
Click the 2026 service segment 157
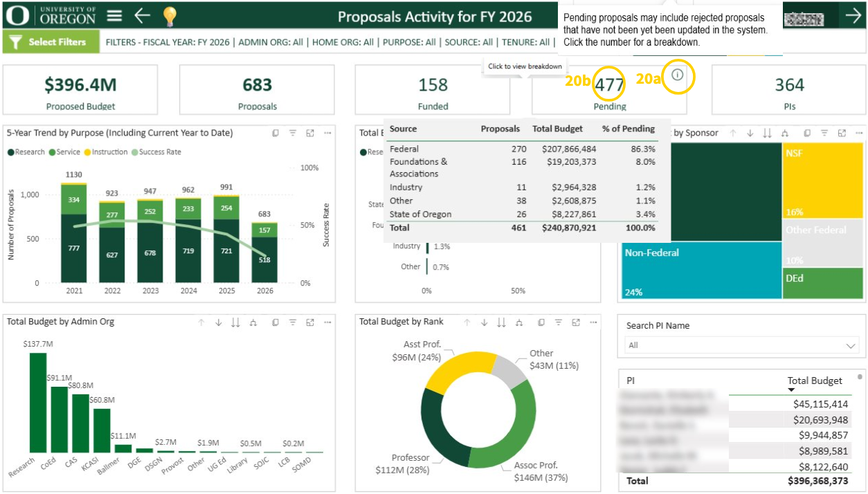[x=264, y=230]
